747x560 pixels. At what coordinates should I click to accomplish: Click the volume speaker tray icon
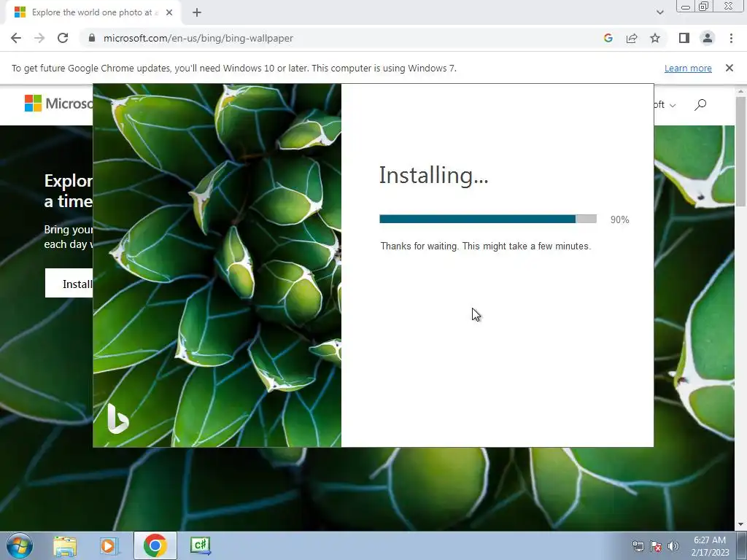[x=673, y=546]
